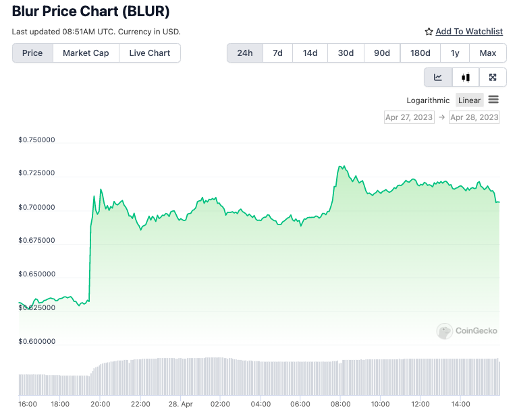Image resolution: width=517 pixels, height=420 pixels.
Task: Click the volume bars range navigator
Action: 259,377
